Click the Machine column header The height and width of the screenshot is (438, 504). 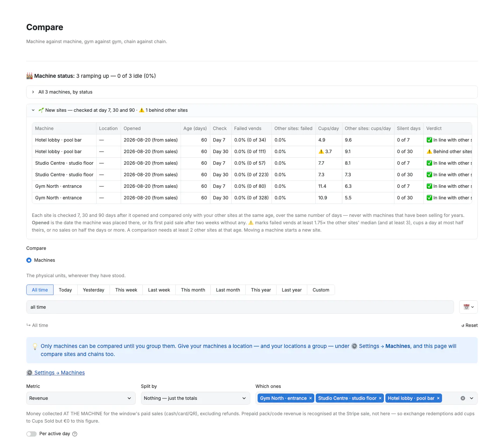coord(64,129)
